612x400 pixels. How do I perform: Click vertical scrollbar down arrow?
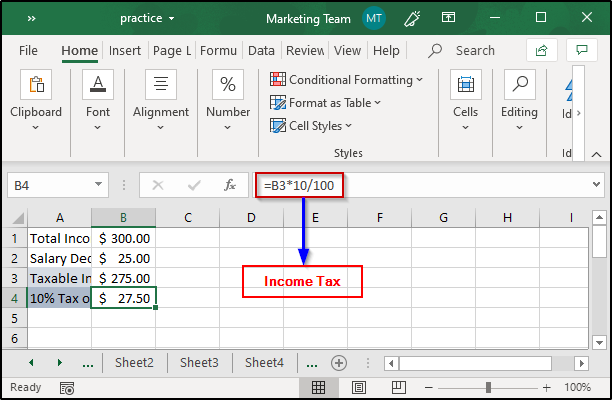click(599, 343)
